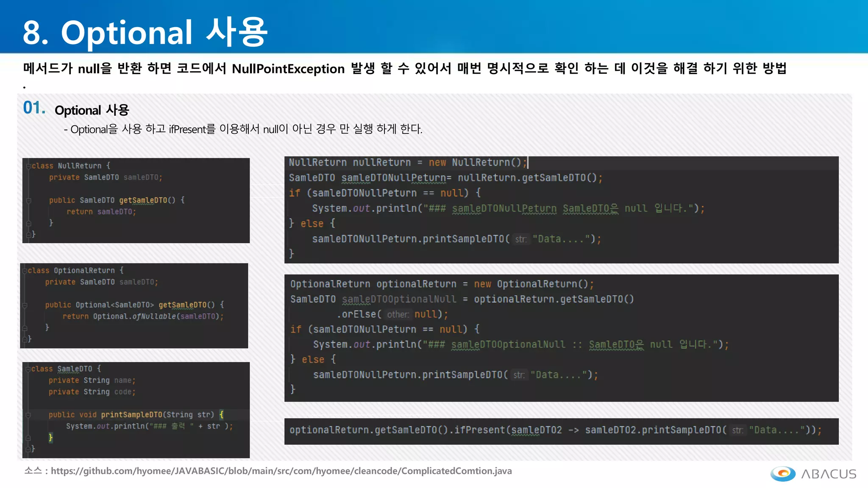
Task: Click the section number '01.'
Action: pos(34,108)
